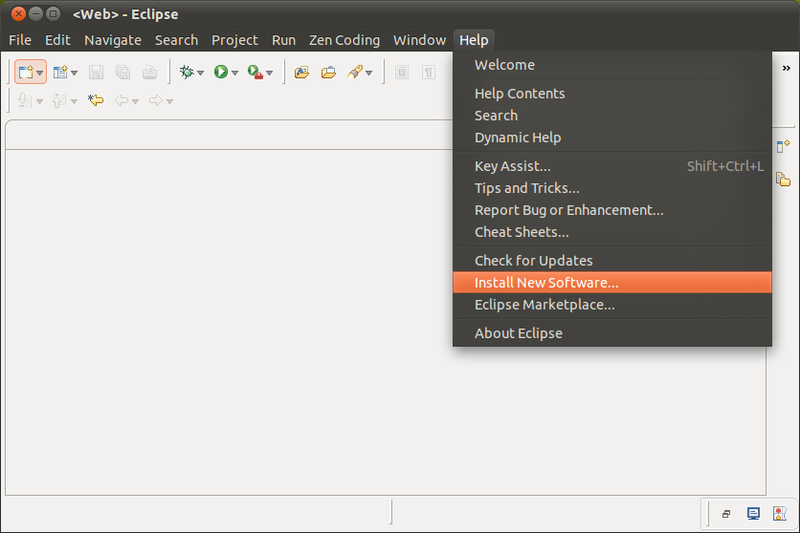Open the Next Annotation dropdown arrow
Viewport: 800px width, 533px height.
click(40, 101)
